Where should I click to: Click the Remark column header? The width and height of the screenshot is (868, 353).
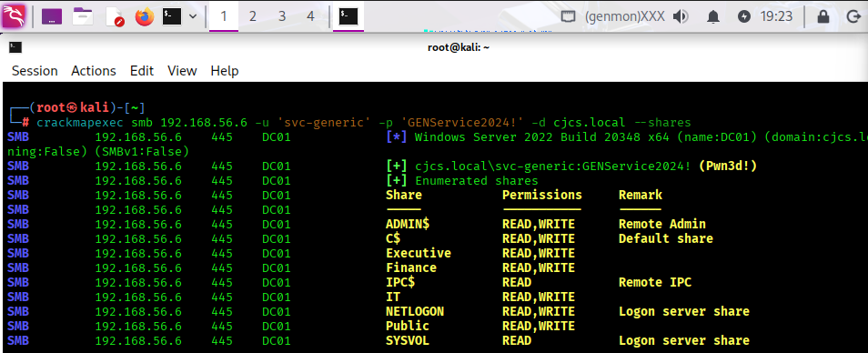[641, 195]
